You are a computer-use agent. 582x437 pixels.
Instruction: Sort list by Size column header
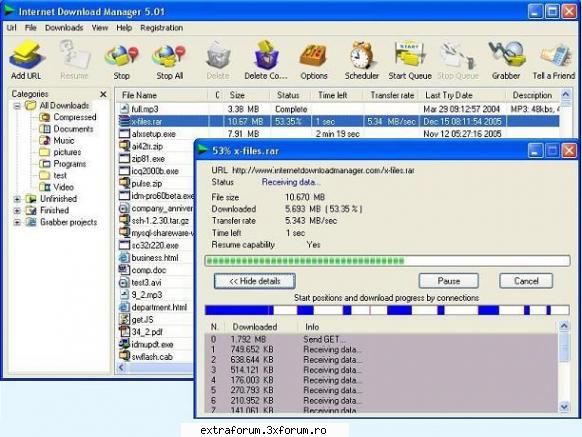(247, 95)
